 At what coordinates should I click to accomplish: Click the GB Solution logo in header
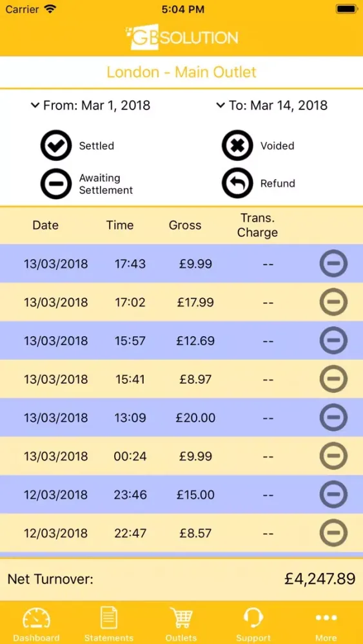pyautogui.click(x=182, y=38)
